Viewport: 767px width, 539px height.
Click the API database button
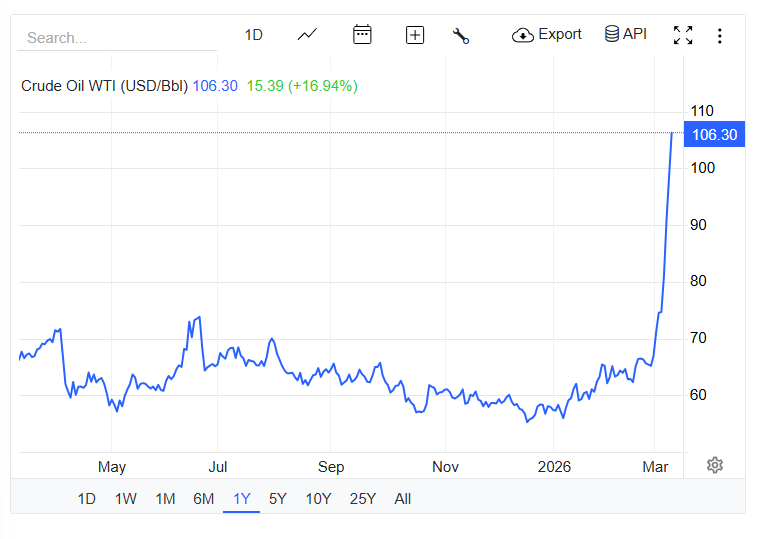pos(626,34)
